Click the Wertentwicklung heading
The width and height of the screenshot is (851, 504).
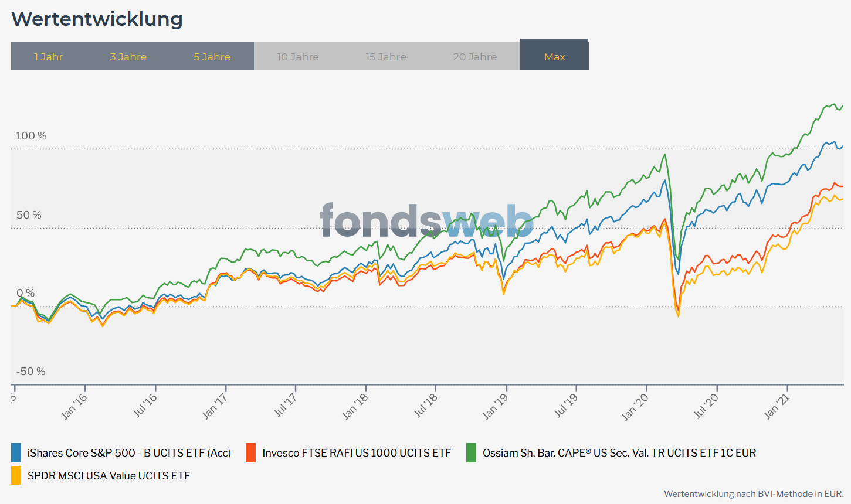97,19
